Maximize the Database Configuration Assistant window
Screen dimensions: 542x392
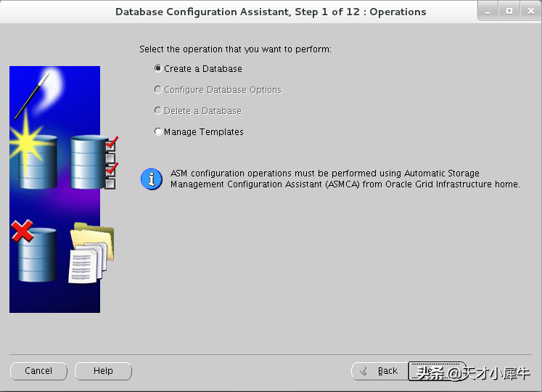[x=509, y=12]
